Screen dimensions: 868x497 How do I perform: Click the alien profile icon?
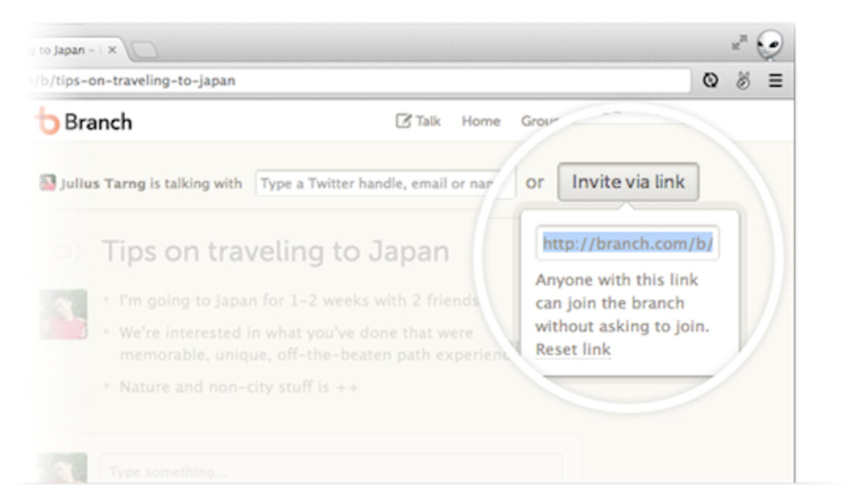[769, 47]
